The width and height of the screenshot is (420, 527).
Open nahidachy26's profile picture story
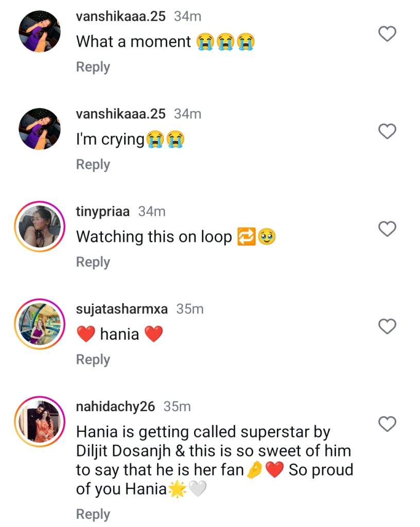click(40, 422)
